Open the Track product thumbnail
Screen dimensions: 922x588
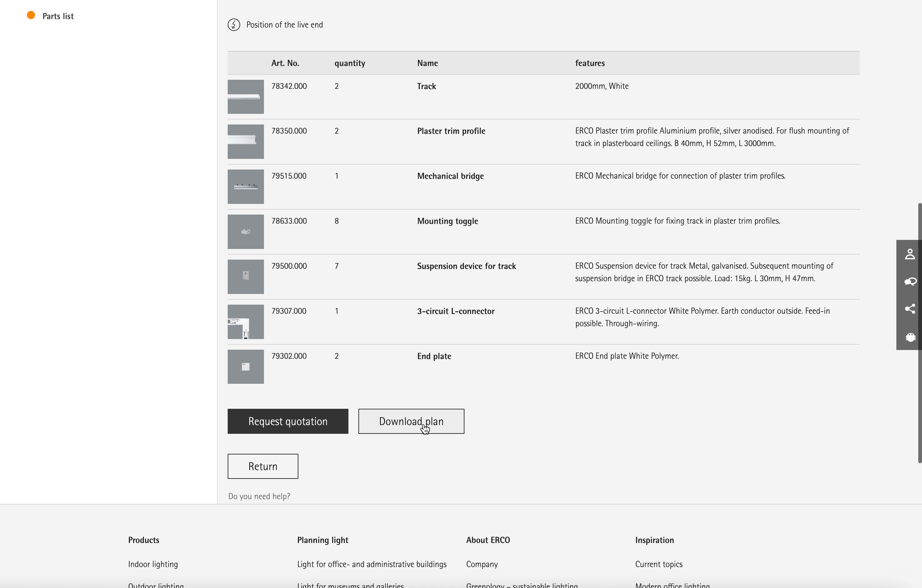(246, 96)
